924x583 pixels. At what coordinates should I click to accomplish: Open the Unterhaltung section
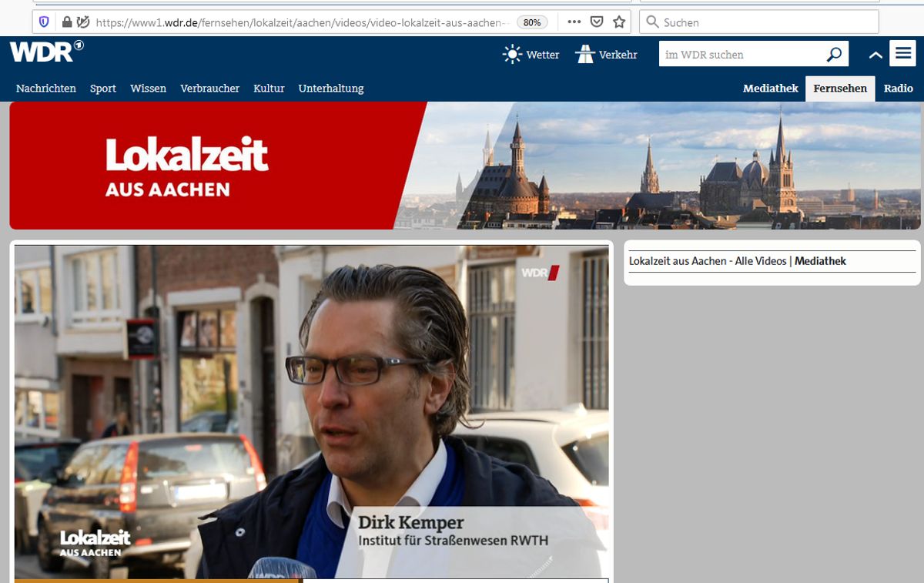click(x=331, y=89)
